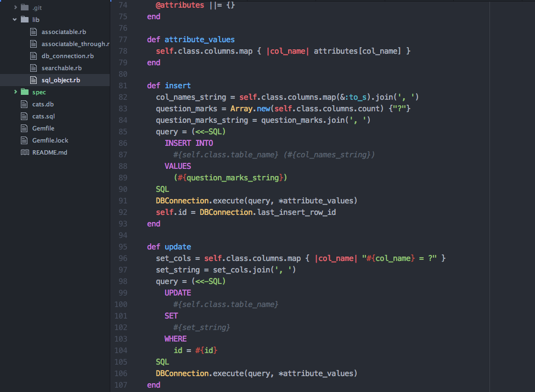The height and width of the screenshot is (392, 535).
Task: Click the spec folder icon
Action: [x=24, y=92]
